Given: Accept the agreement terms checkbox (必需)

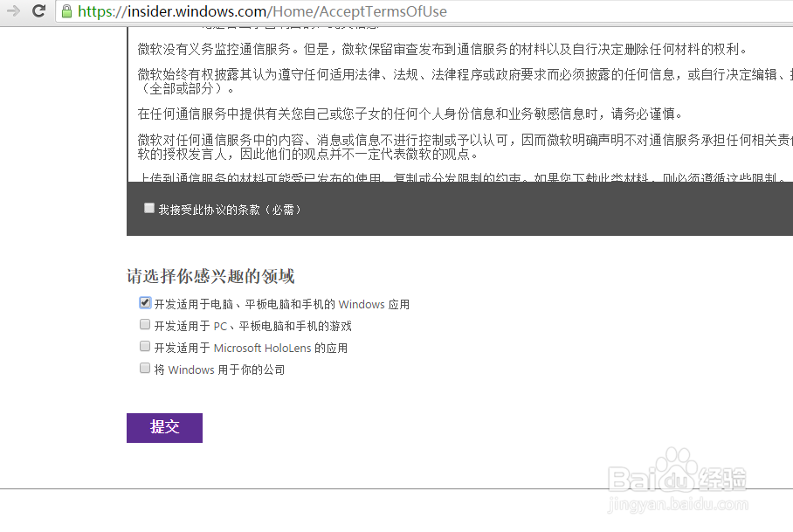Looking at the screenshot, I should (x=148, y=208).
